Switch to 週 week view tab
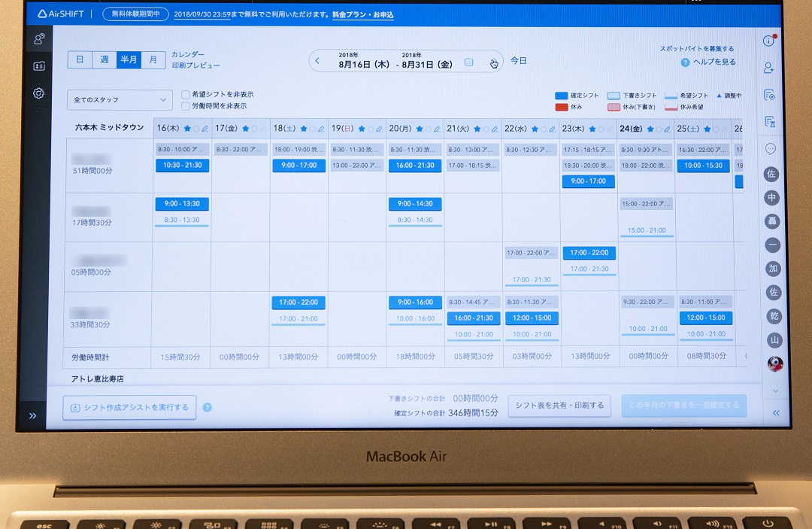 pyautogui.click(x=104, y=59)
